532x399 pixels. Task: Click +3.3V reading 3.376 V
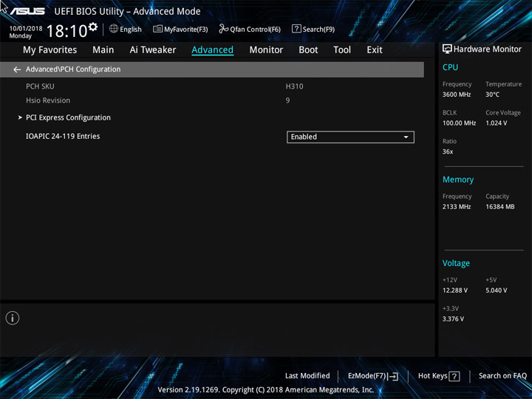[453, 319]
